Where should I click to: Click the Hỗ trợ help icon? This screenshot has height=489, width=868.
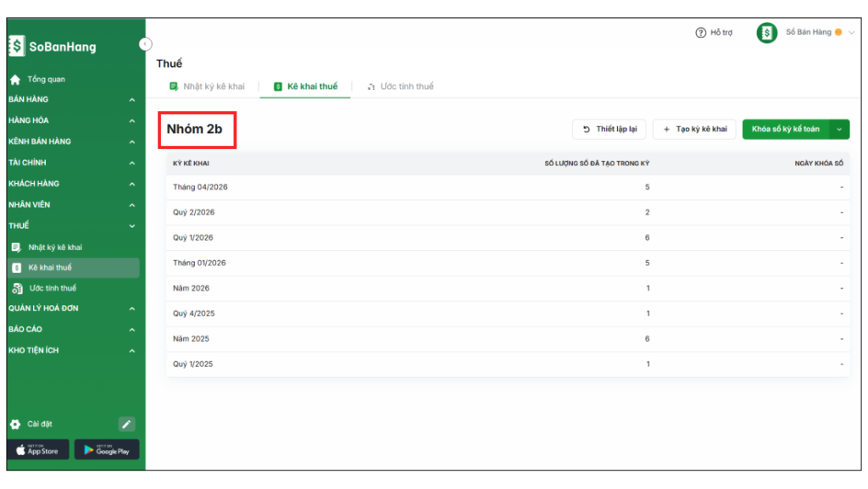click(700, 33)
